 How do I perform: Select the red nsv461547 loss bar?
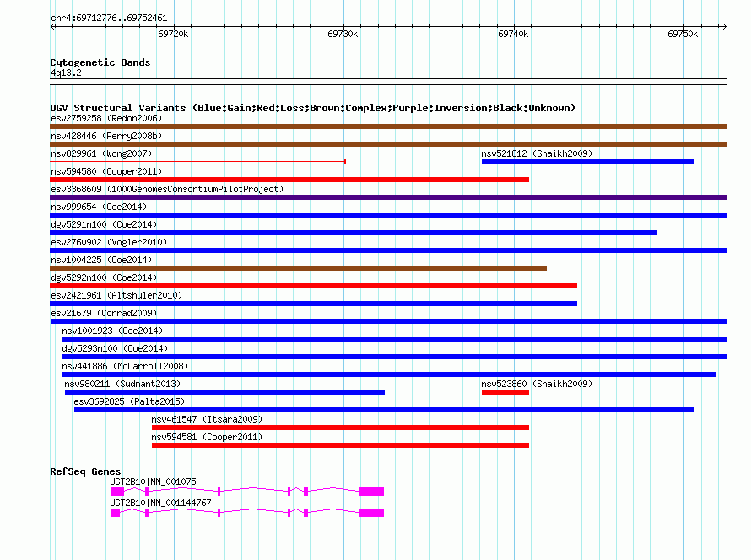click(x=341, y=428)
